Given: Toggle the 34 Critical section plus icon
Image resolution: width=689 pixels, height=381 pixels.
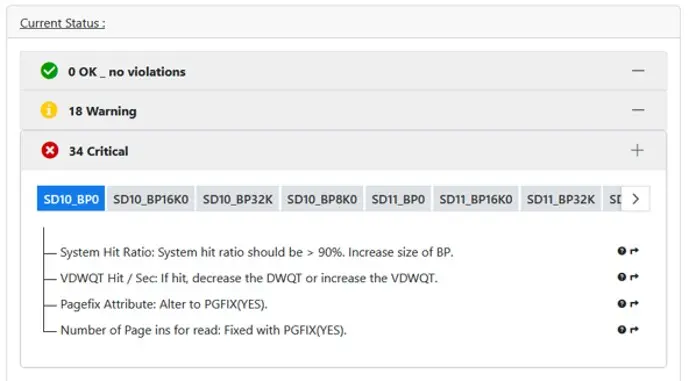Looking at the screenshot, I should [637, 150].
